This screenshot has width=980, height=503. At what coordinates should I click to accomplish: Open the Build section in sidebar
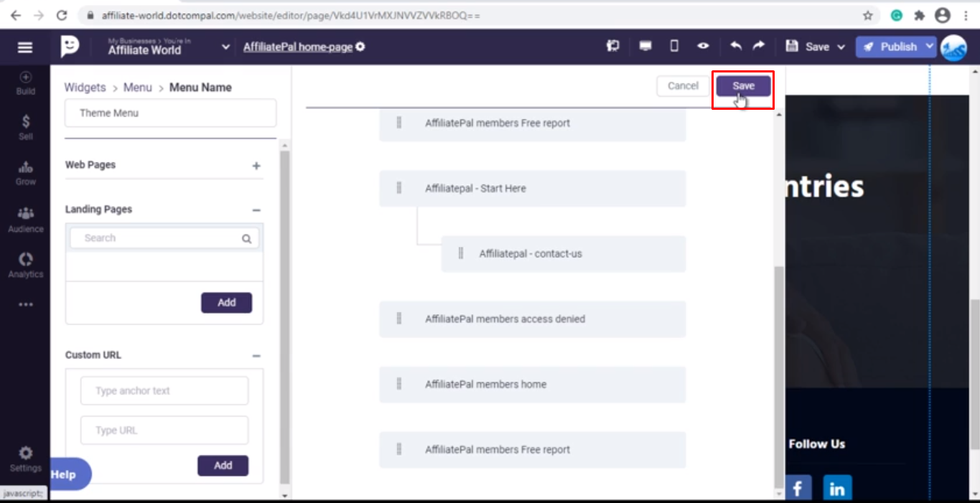(26, 83)
